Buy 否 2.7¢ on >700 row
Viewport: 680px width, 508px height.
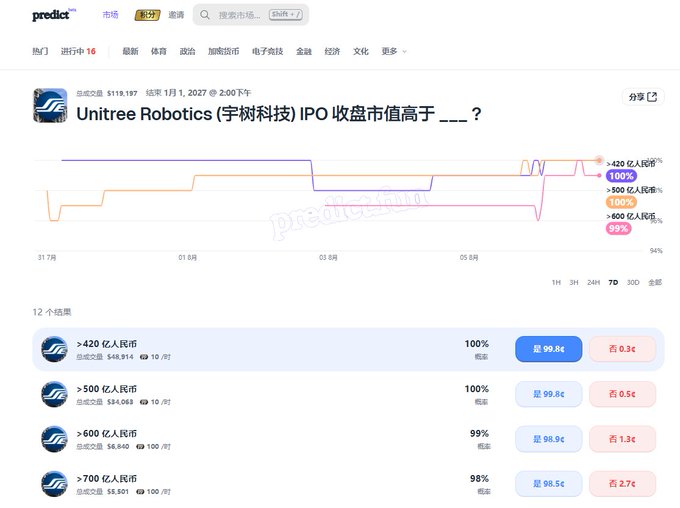click(x=622, y=484)
